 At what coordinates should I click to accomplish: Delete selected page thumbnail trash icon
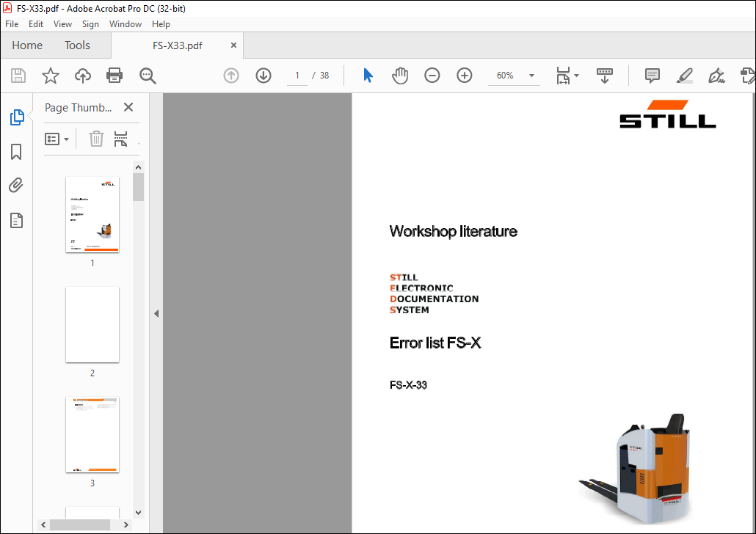(96, 139)
